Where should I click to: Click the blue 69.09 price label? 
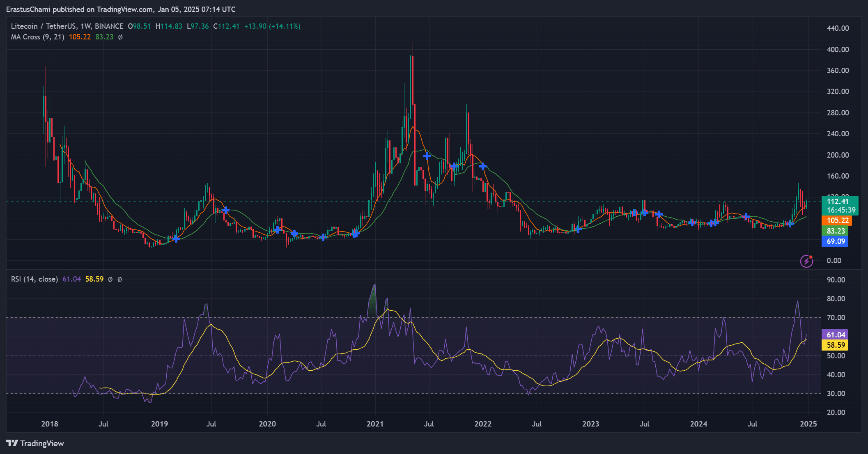point(836,242)
